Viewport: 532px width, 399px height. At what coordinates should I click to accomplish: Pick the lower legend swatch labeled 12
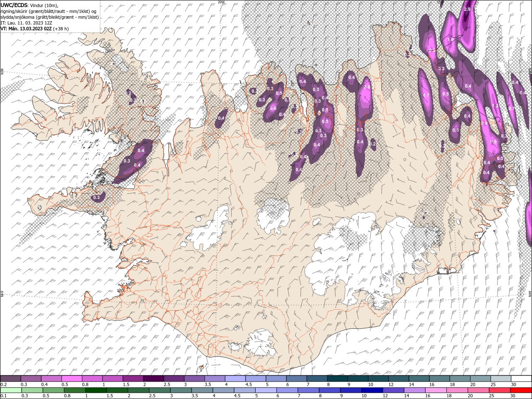click(x=393, y=390)
